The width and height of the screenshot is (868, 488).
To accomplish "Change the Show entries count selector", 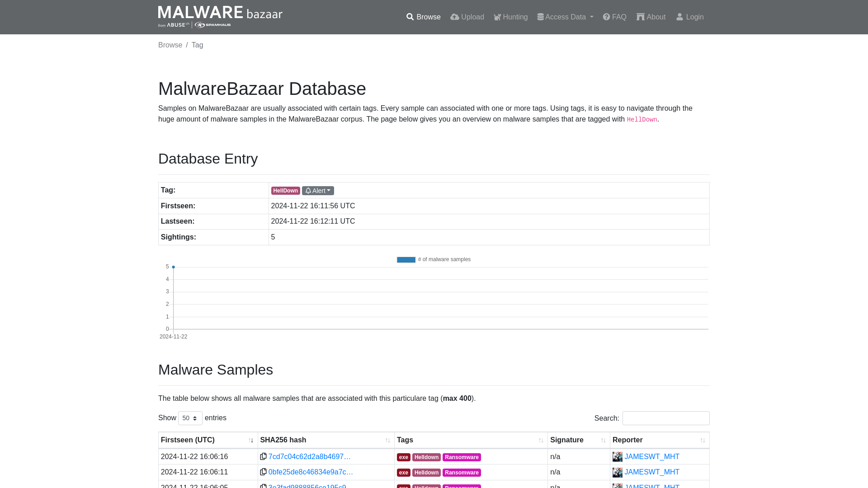I will [x=190, y=418].
